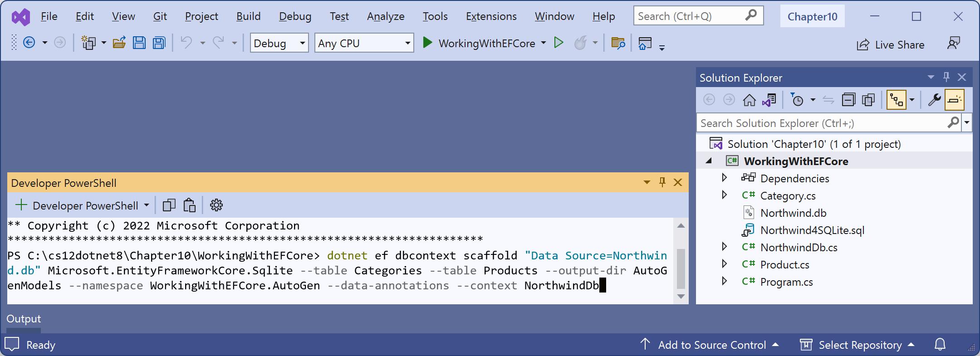The width and height of the screenshot is (980, 356).
Task: Click the Visual Studio logo icon
Action: pos(21,17)
